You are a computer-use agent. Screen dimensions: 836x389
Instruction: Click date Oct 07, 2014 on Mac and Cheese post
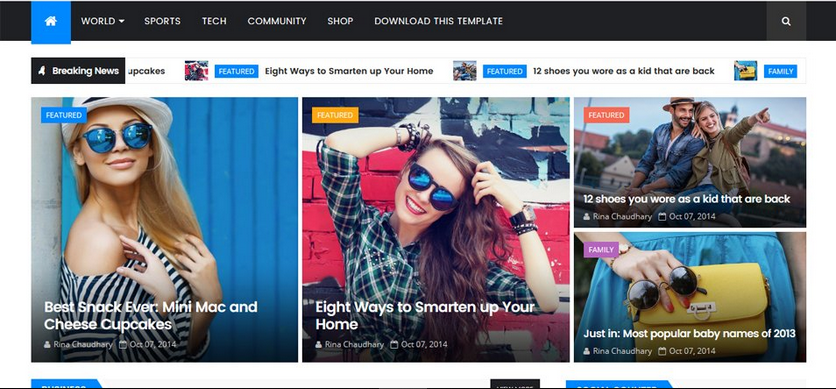tap(152, 344)
